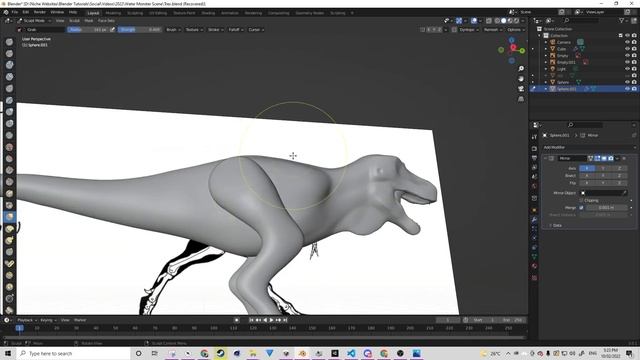Open the Object properties orange square tab

[534, 210]
